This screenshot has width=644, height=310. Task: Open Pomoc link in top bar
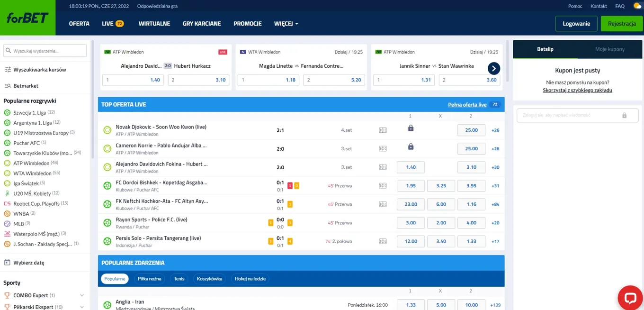(575, 6)
